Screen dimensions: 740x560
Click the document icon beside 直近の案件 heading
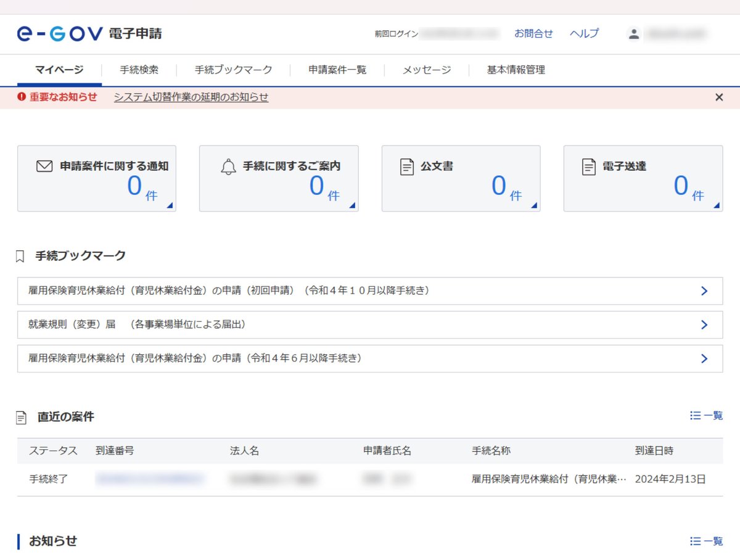tap(22, 418)
